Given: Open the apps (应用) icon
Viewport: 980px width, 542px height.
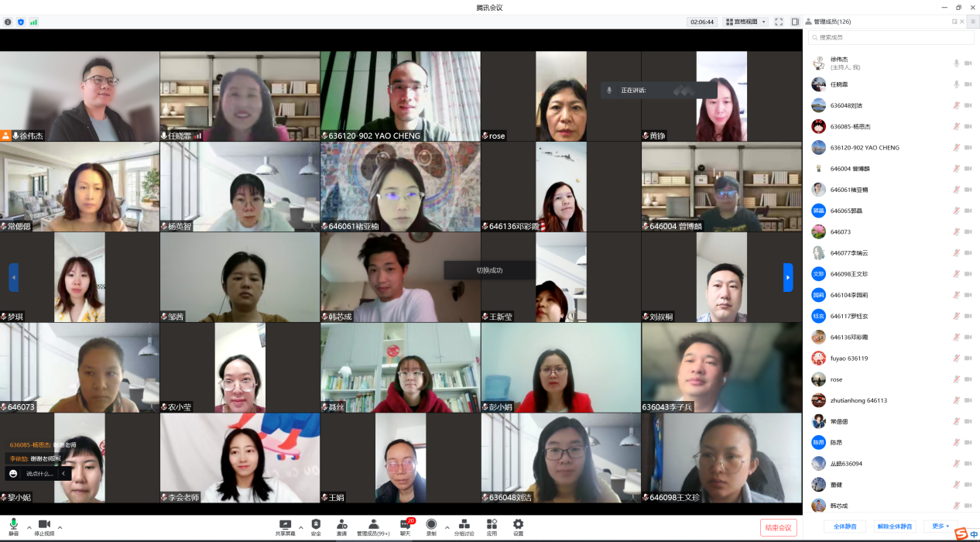Looking at the screenshot, I should coord(492,527).
